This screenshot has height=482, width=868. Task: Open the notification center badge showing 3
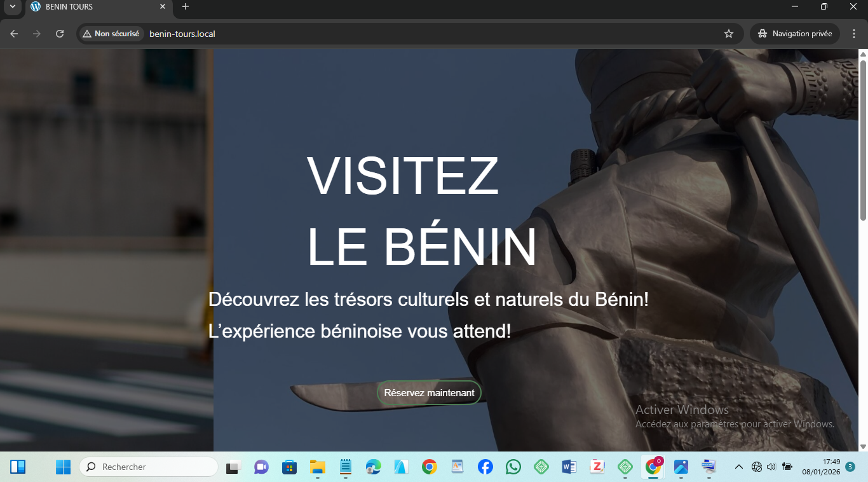coord(851,467)
